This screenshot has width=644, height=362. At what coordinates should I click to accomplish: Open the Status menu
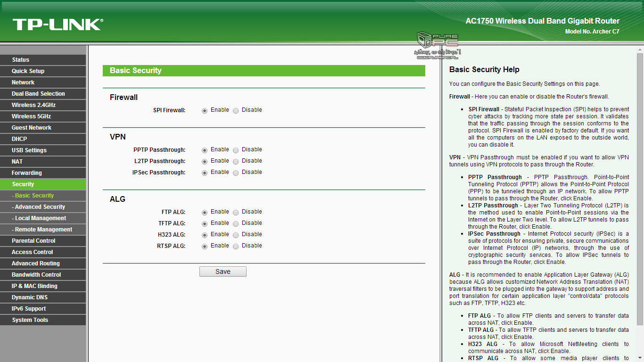[43, 60]
